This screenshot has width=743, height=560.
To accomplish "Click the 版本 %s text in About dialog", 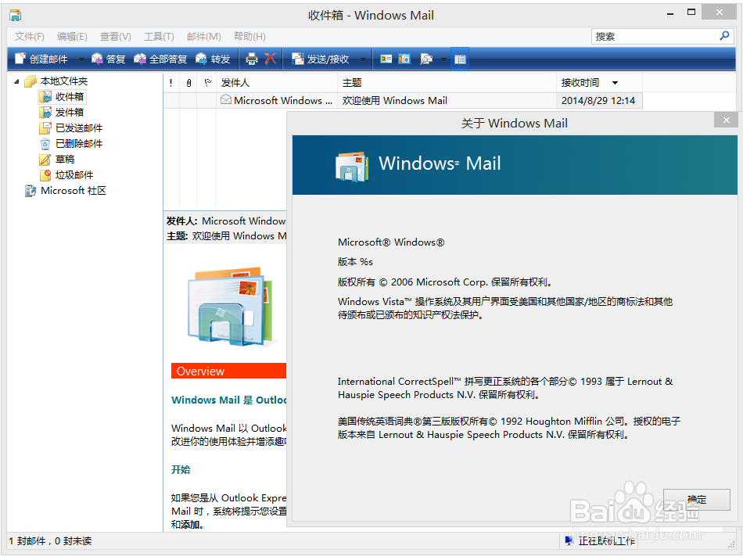I will [355, 261].
